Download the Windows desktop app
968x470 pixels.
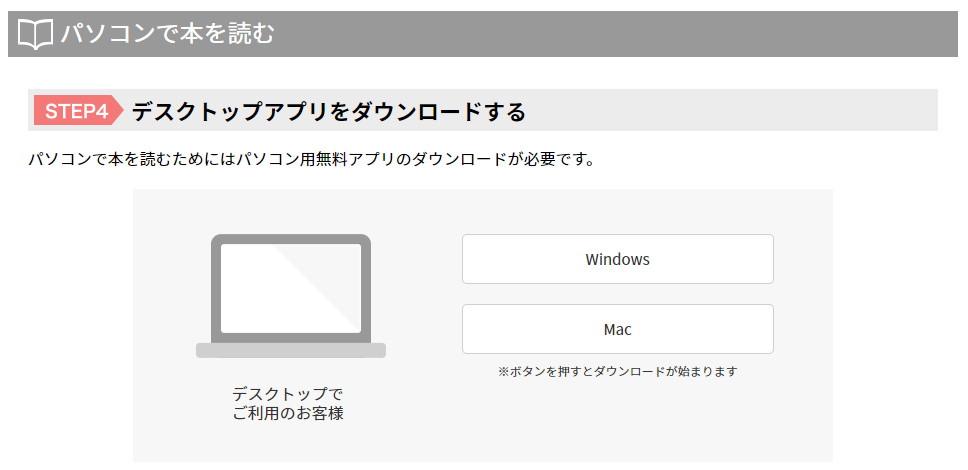point(617,259)
